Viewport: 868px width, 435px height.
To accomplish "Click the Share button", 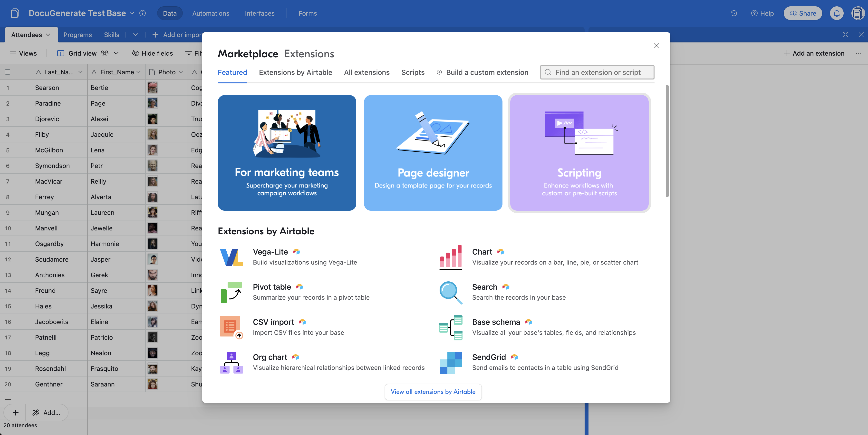I will (803, 13).
